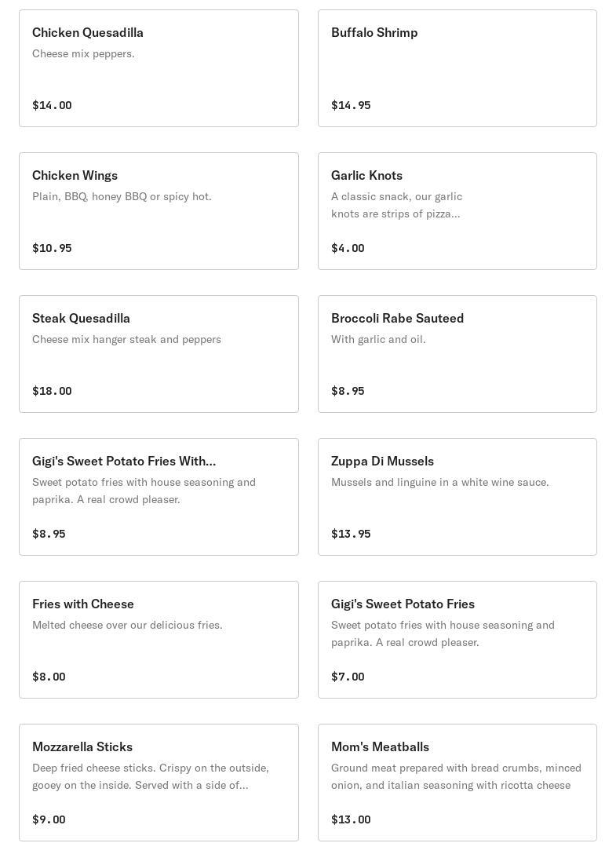Click the truncated Garlic Knots description text
The width and height of the screenshot is (616, 854).
click(396, 205)
